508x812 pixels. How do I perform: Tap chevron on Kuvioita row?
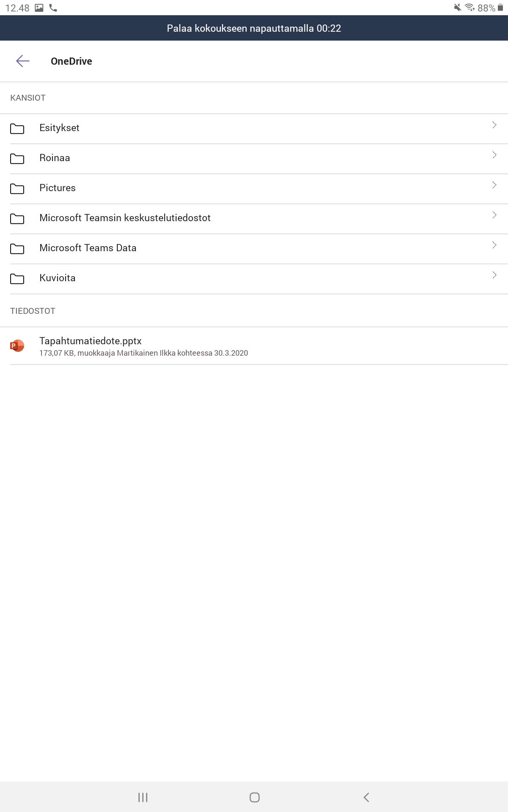pos(494,275)
